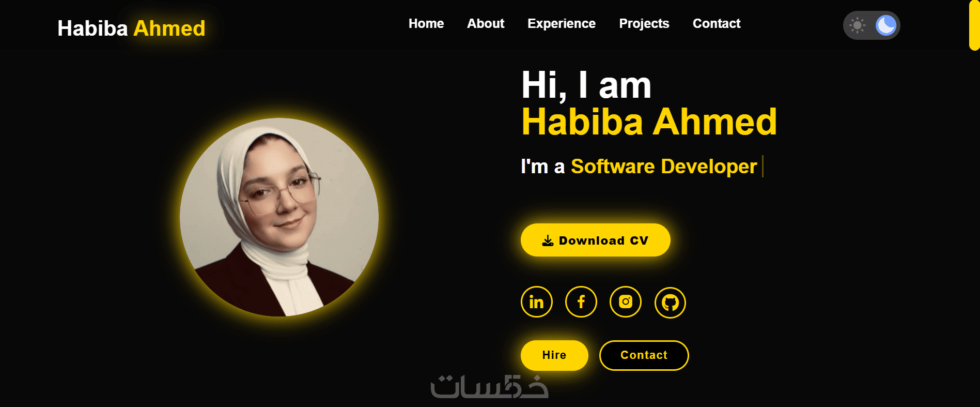Click the Habiba Ahmed logo text
This screenshot has width=980, height=407.
click(x=131, y=28)
